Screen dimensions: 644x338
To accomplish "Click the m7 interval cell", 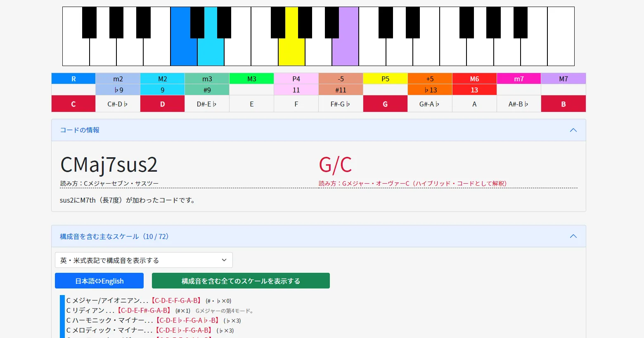I will pyautogui.click(x=519, y=78).
